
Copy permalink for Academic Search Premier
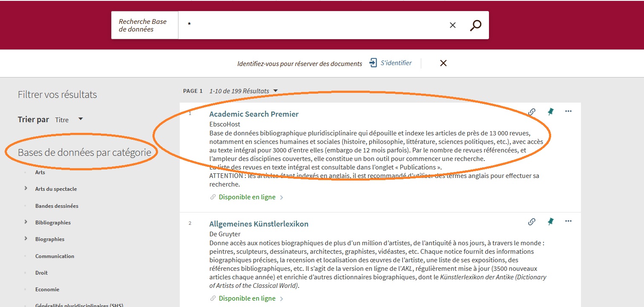(x=532, y=112)
